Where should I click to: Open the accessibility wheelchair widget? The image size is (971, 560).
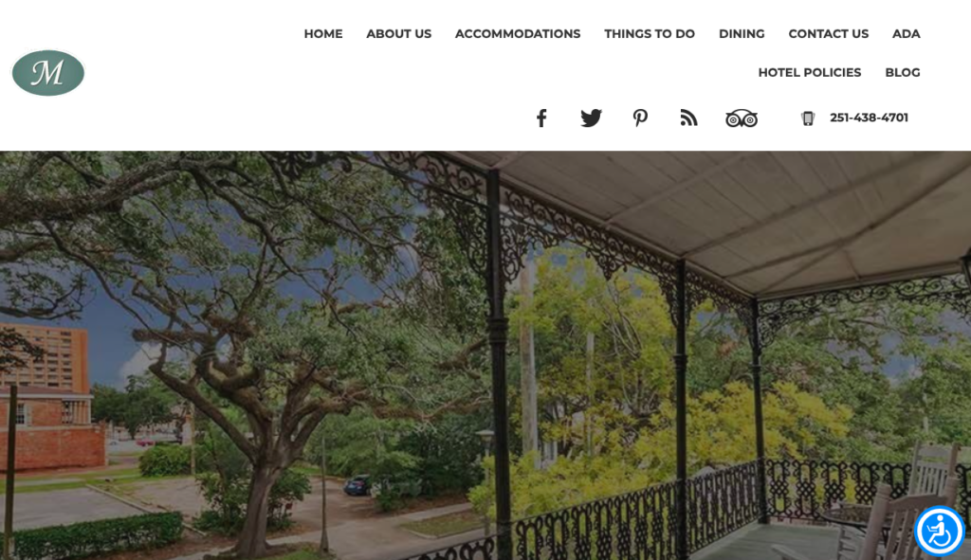pyautogui.click(x=940, y=531)
